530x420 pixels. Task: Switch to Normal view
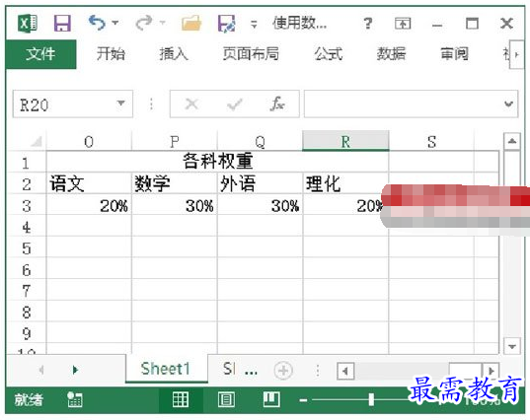[x=181, y=399]
